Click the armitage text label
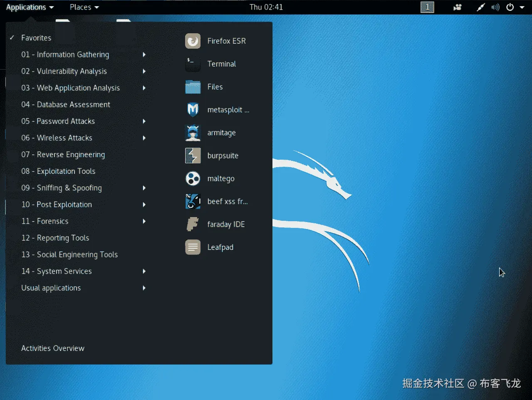The height and width of the screenshot is (400, 532). click(222, 133)
